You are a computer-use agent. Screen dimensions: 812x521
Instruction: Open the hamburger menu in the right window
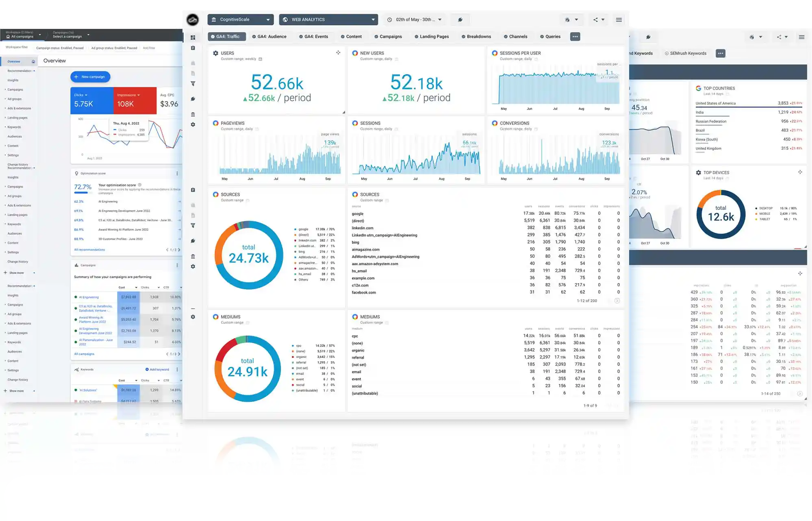(x=801, y=37)
